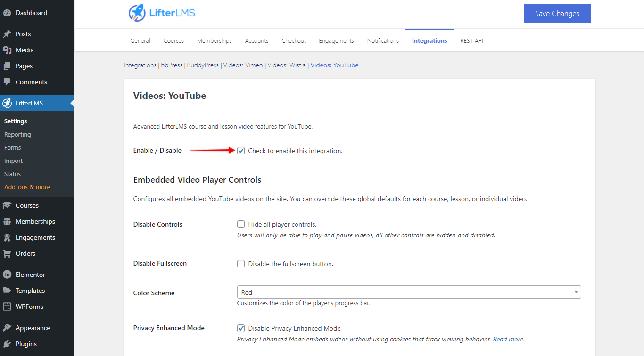Click the Orders menu label
Viewport: 644px width, 356px height.
pos(25,253)
